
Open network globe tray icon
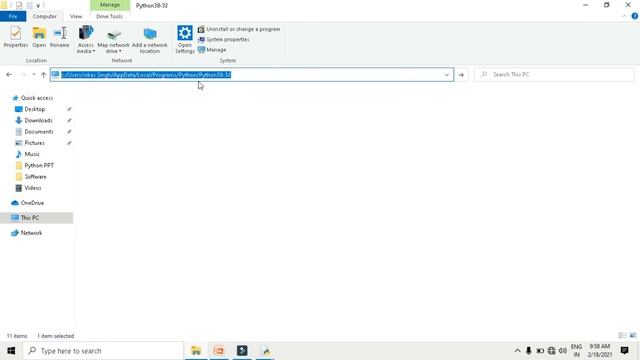(x=551, y=351)
